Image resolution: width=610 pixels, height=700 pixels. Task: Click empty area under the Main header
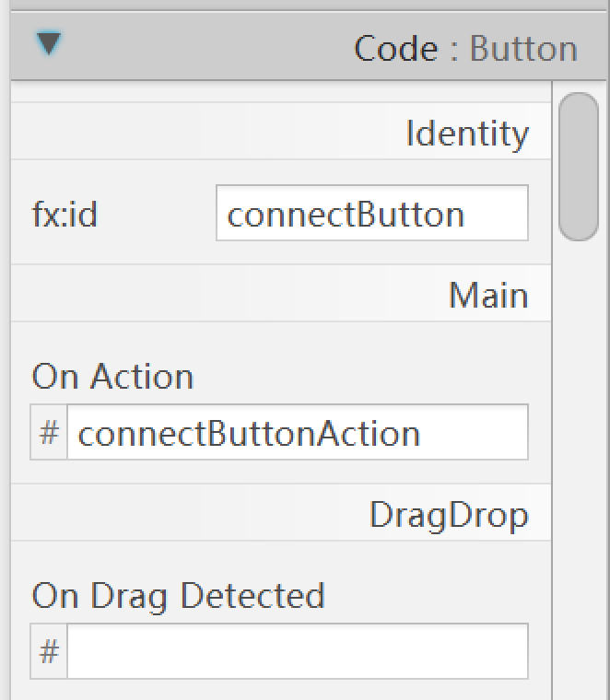point(281,339)
